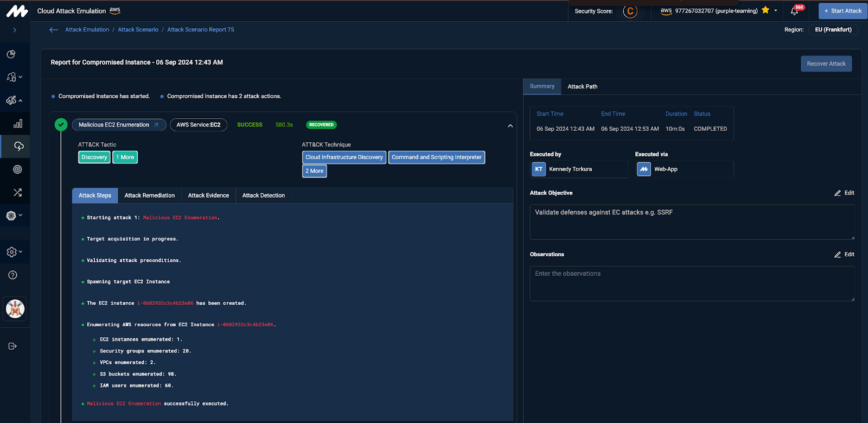Open the Attack Emulation breadcrumb link
This screenshot has height=423, width=868.
click(87, 30)
